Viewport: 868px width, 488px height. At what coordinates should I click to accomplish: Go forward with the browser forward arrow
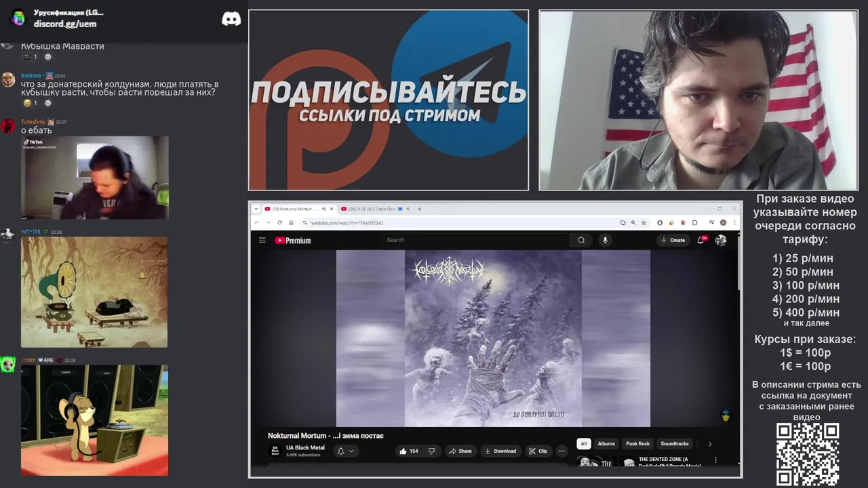[268, 222]
